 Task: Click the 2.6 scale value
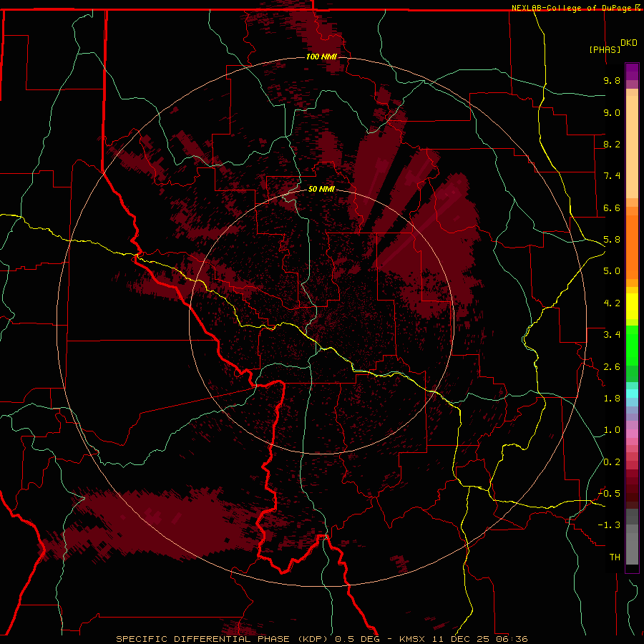(612, 367)
